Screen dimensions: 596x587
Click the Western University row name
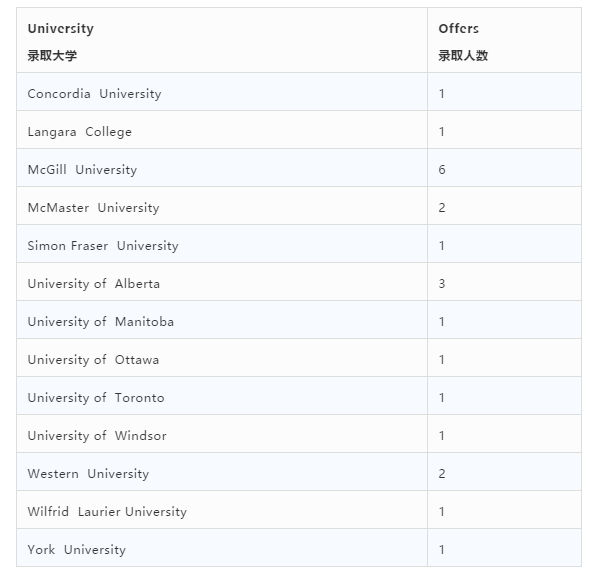click(x=88, y=474)
